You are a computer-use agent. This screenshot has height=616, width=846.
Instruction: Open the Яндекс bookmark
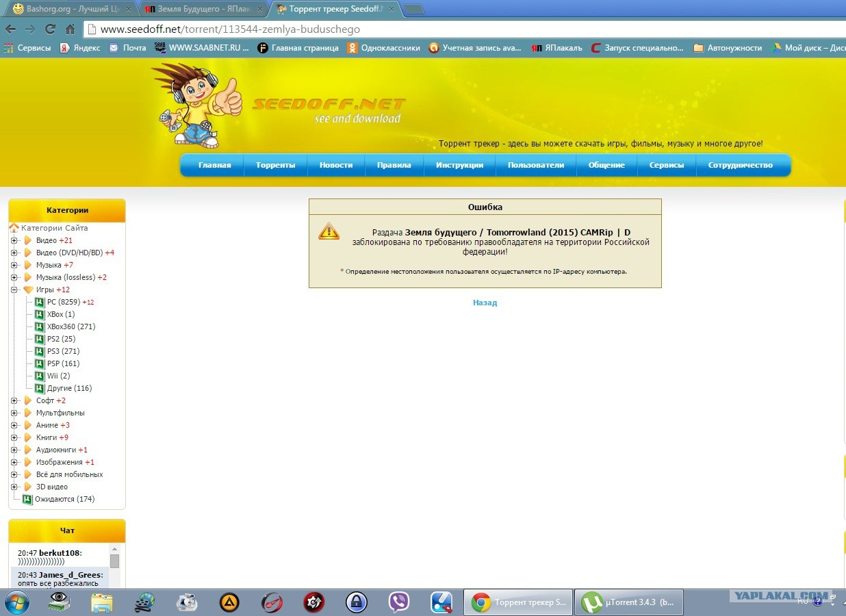[x=80, y=48]
